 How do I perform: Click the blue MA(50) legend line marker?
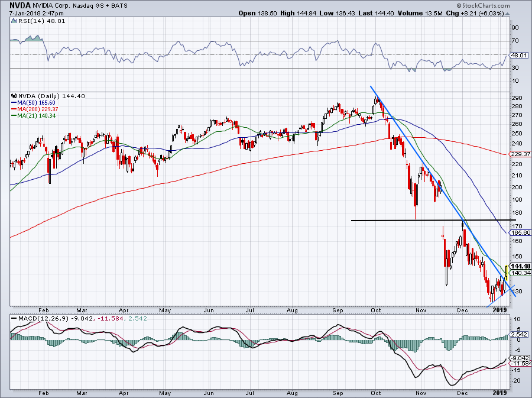pyautogui.click(x=14, y=103)
